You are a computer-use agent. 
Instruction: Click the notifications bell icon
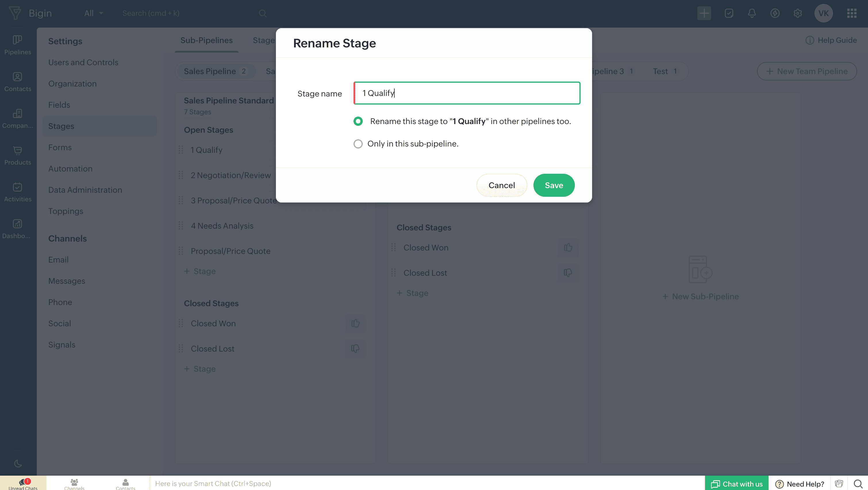point(752,13)
